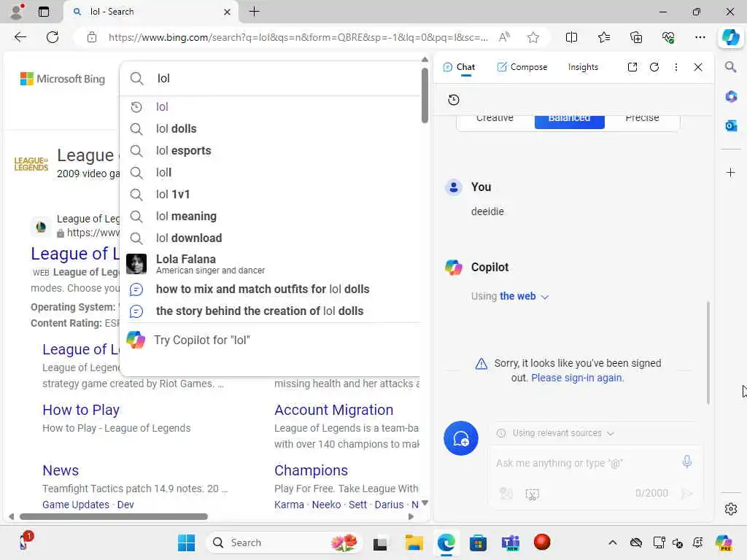This screenshot has height=560, width=747.
Task: Add a screenshot to Copilot message
Action: 532,494
